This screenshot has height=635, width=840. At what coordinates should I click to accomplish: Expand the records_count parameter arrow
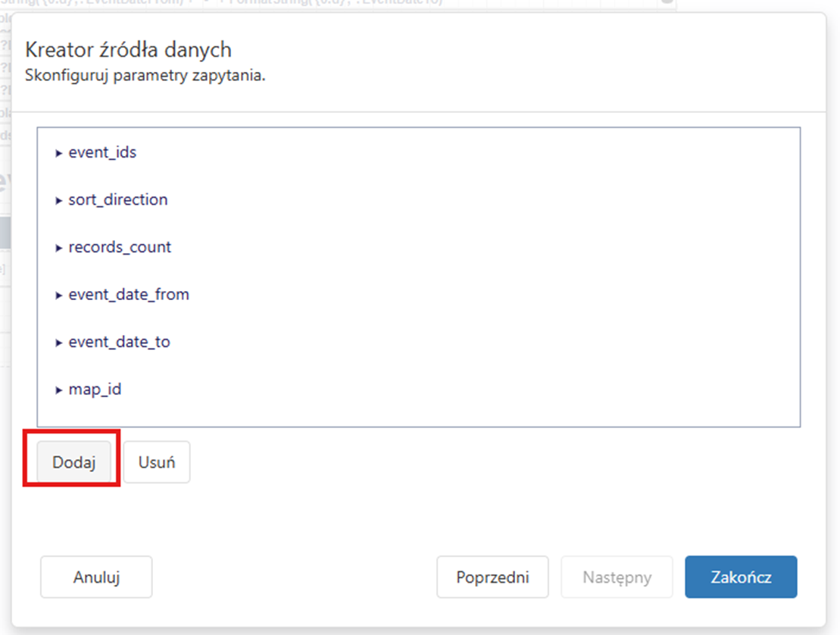58,248
